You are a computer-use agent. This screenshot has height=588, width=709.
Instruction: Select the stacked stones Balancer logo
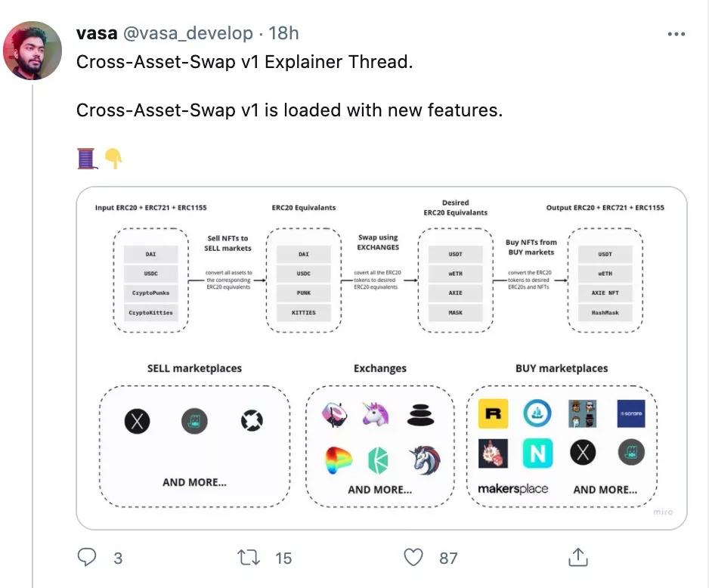tap(422, 414)
